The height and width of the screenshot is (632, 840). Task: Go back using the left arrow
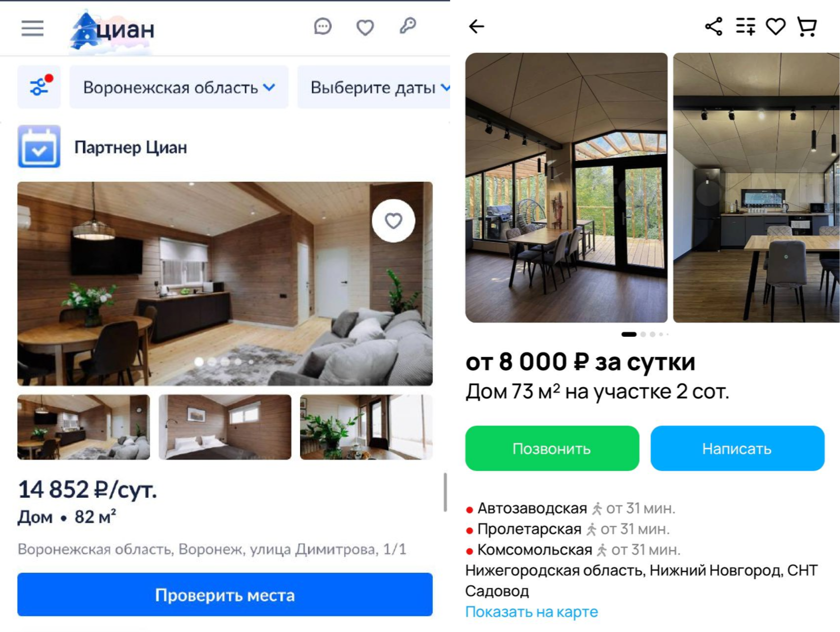click(x=476, y=27)
